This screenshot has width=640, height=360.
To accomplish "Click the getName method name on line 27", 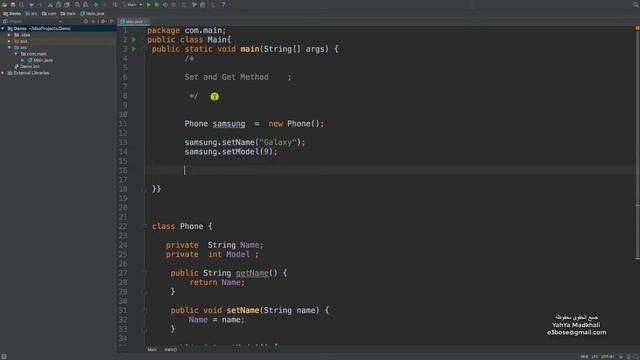I will tap(252, 273).
